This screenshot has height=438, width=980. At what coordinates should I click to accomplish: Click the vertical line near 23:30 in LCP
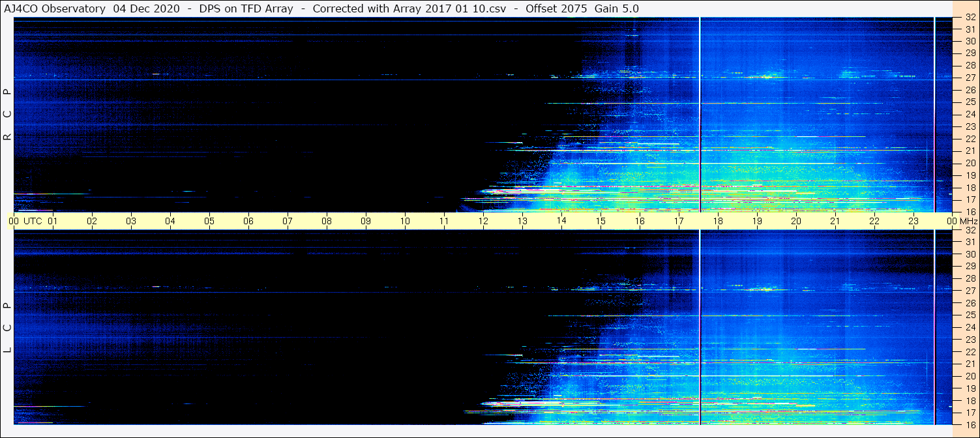point(934,326)
